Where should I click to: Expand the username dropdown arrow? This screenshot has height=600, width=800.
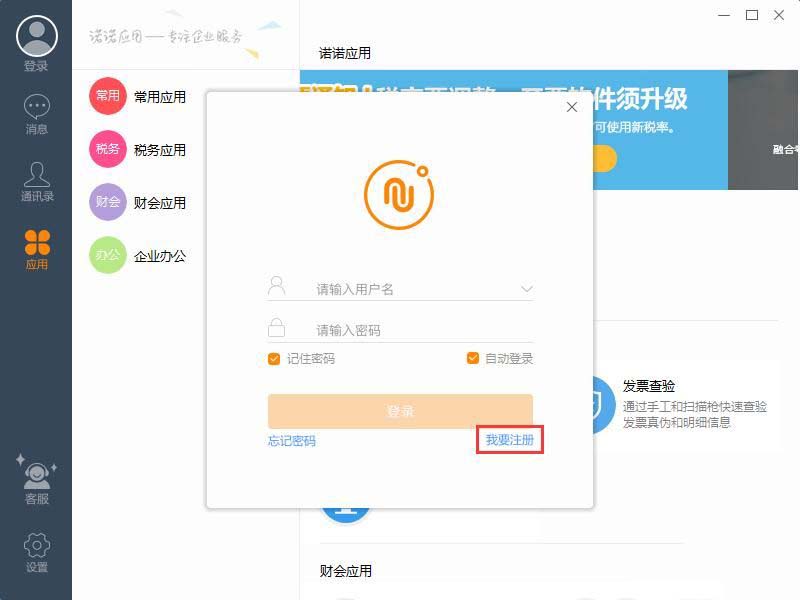click(526, 289)
